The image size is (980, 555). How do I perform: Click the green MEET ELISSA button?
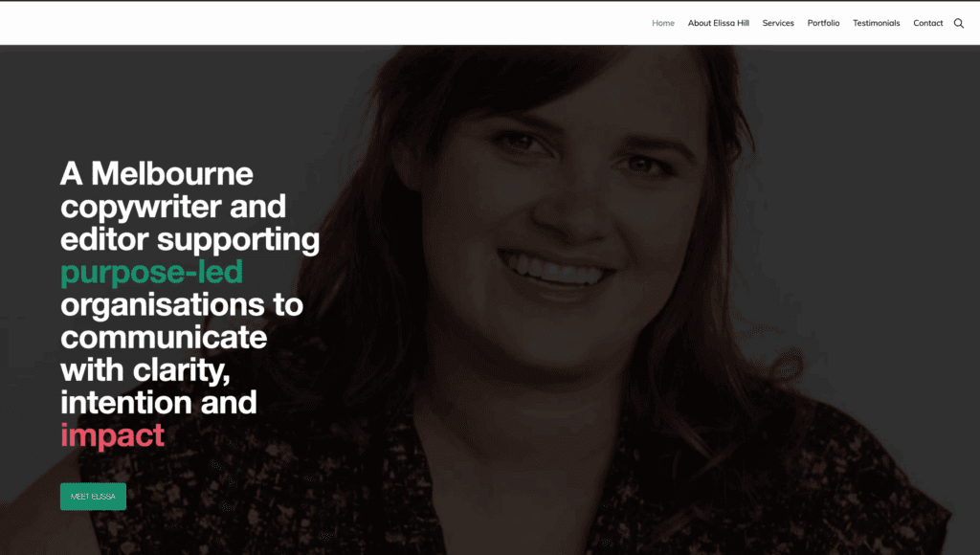(93, 497)
